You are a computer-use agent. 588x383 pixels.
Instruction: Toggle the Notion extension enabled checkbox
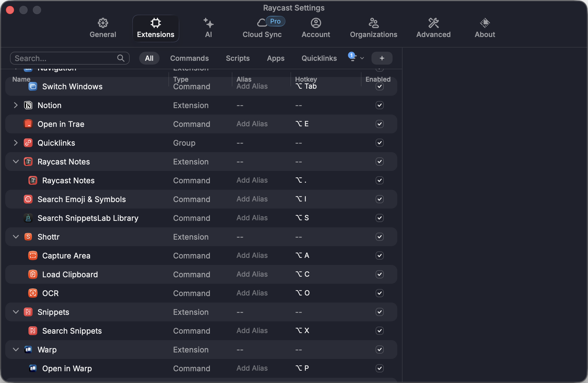click(x=379, y=105)
